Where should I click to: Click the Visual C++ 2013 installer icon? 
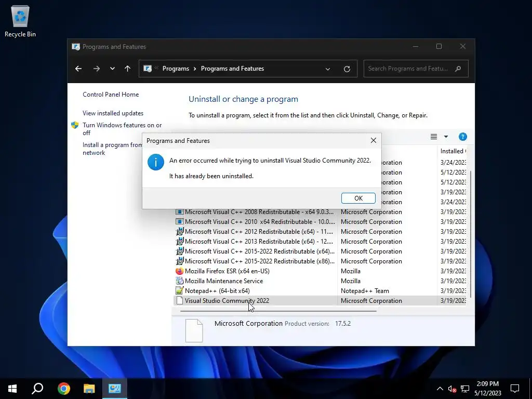[179, 241]
